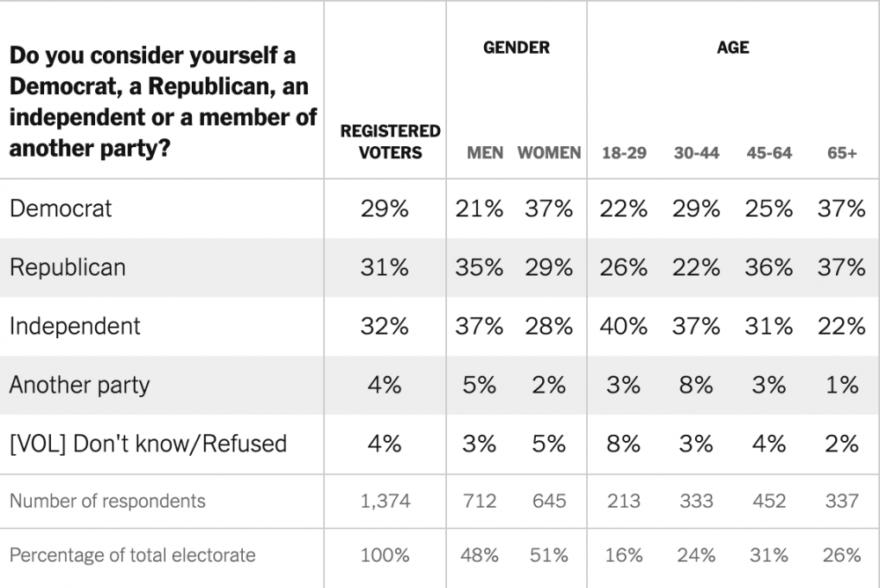Click the 1,374 respondents total cell
This screenshot has width=880, height=588.
point(385,501)
